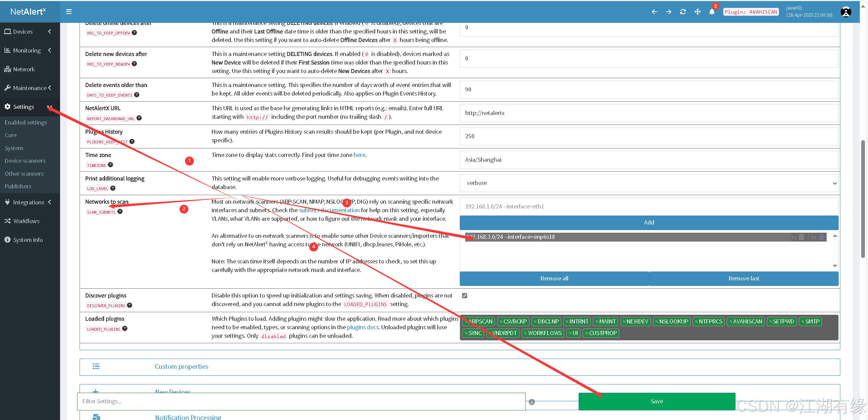Remove the NSLOOKUP plugin tag
Image resolution: width=868 pixels, height=420 pixels.
(657, 322)
